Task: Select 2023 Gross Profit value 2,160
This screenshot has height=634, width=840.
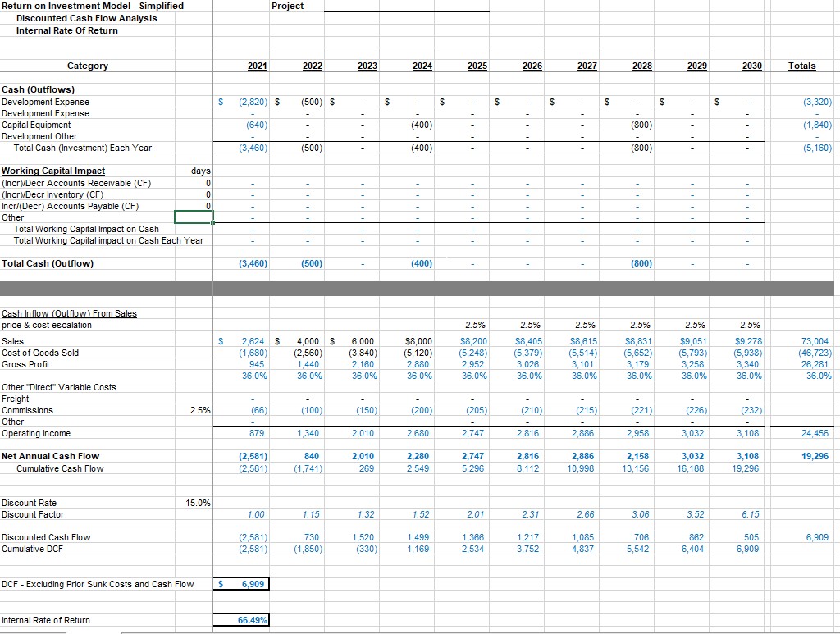Action: click(363, 364)
